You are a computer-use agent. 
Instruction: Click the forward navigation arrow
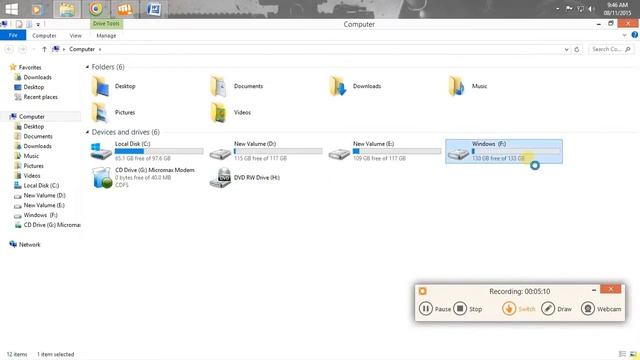[x=22, y=49]
